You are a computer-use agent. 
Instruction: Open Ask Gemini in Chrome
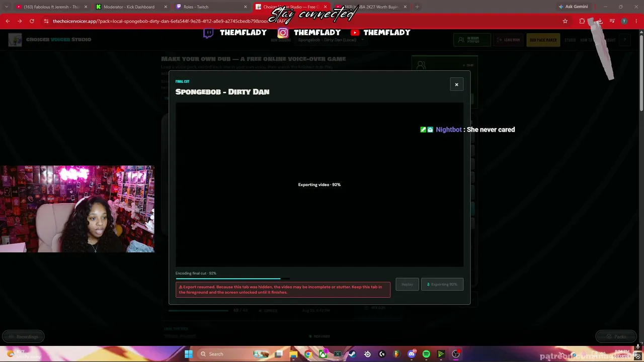coord(573,7)
